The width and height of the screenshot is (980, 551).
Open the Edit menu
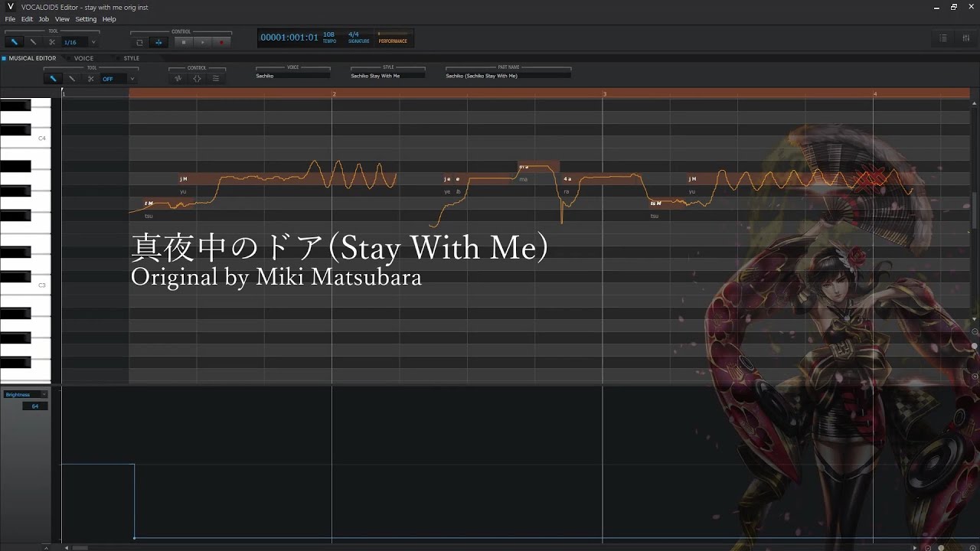tap(27, 19)
